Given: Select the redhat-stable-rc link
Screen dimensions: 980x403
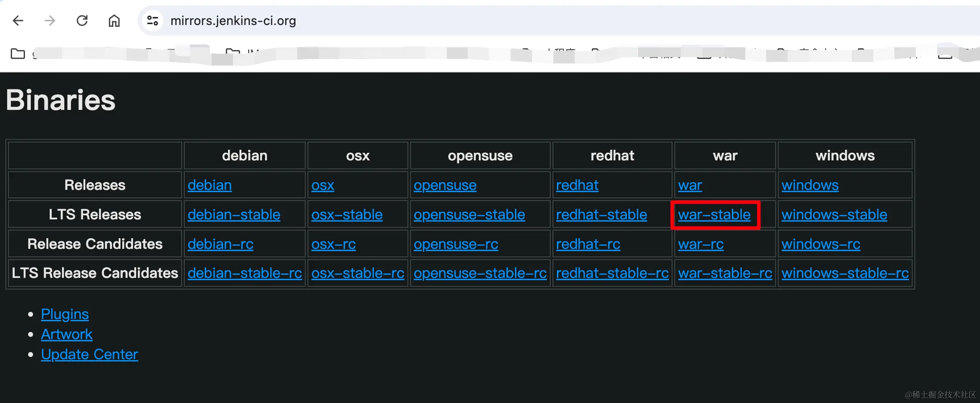Looking at the screenshot, I should (x=612, y=273).
